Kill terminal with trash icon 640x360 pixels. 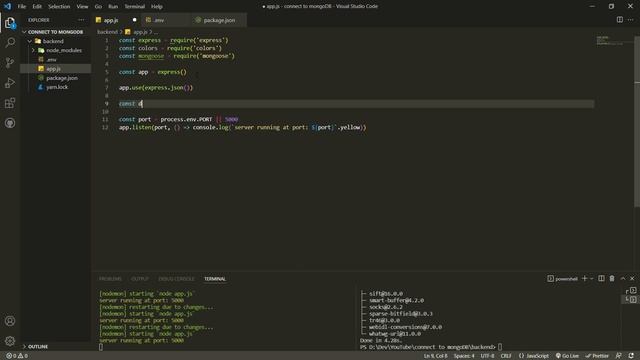[x=612, y=278]
